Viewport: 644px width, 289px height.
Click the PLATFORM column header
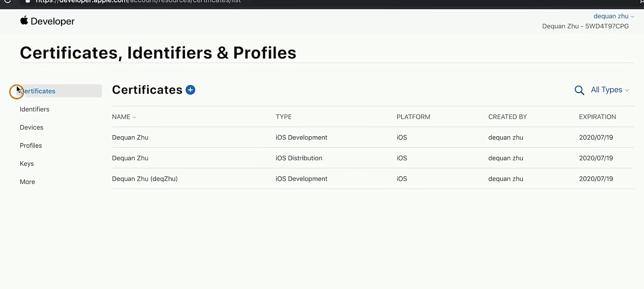point(413,117)
